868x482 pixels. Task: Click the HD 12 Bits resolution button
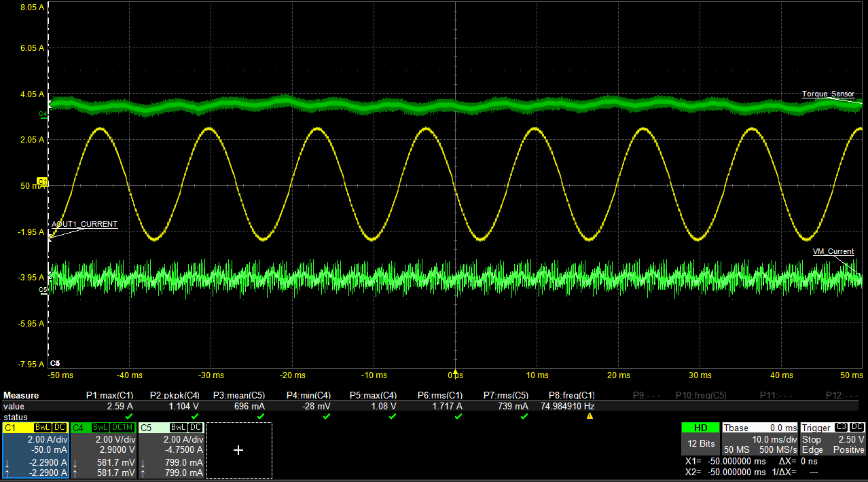[700, 439]
